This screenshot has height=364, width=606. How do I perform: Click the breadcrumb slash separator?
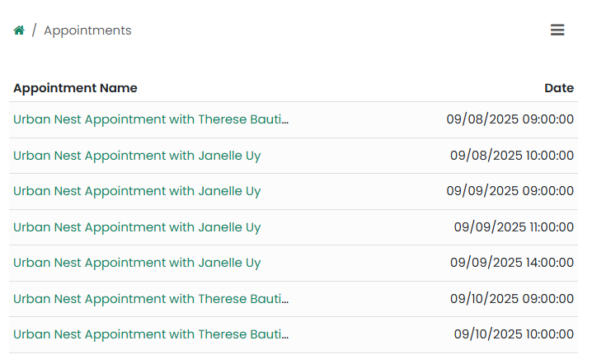[x=34, y=30]
